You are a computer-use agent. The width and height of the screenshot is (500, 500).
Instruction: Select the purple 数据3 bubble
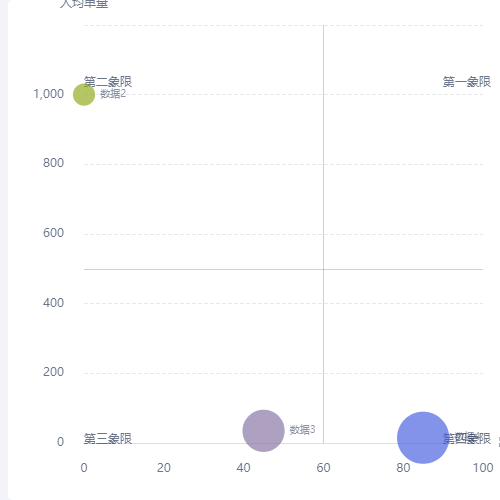[263, 431]
